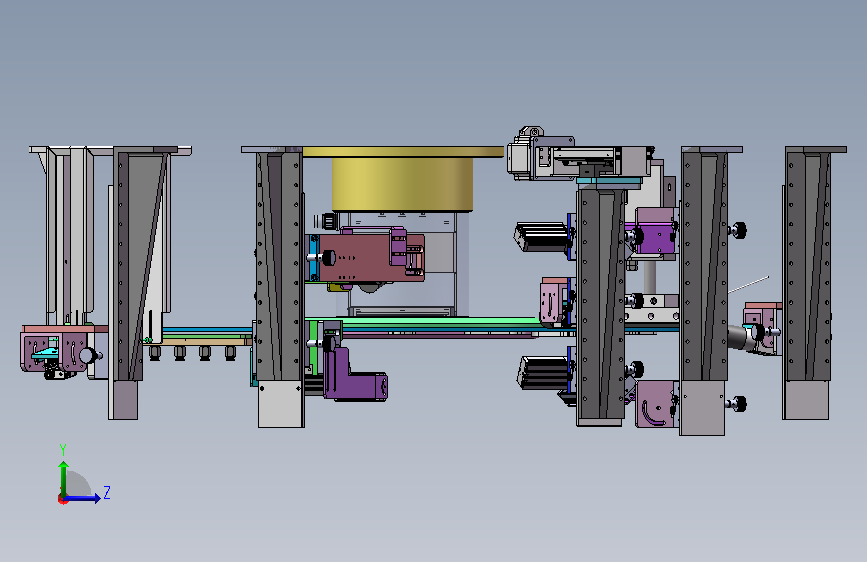Click the blue Z axis of the triad

click(x=83, y=498)
